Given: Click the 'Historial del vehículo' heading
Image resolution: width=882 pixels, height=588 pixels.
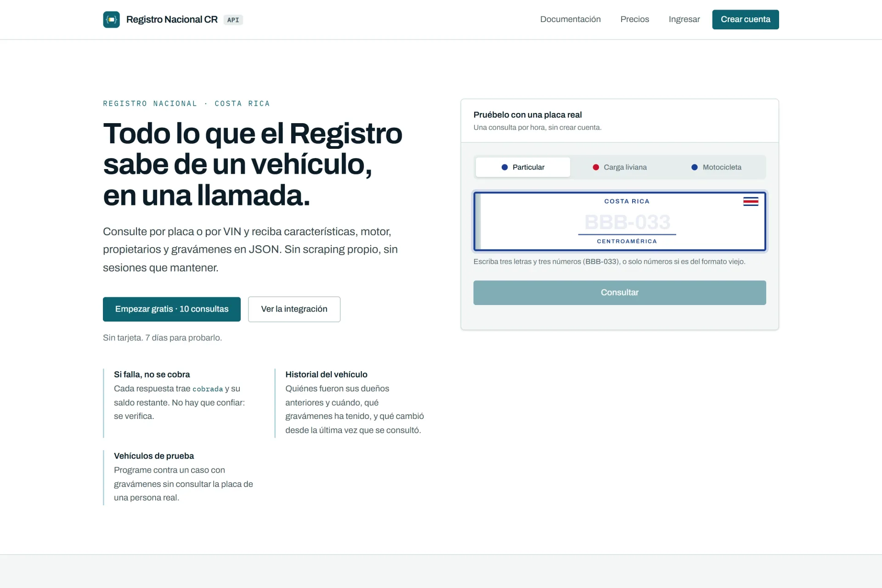Looking at the screenshot, I should pos(326,374).
